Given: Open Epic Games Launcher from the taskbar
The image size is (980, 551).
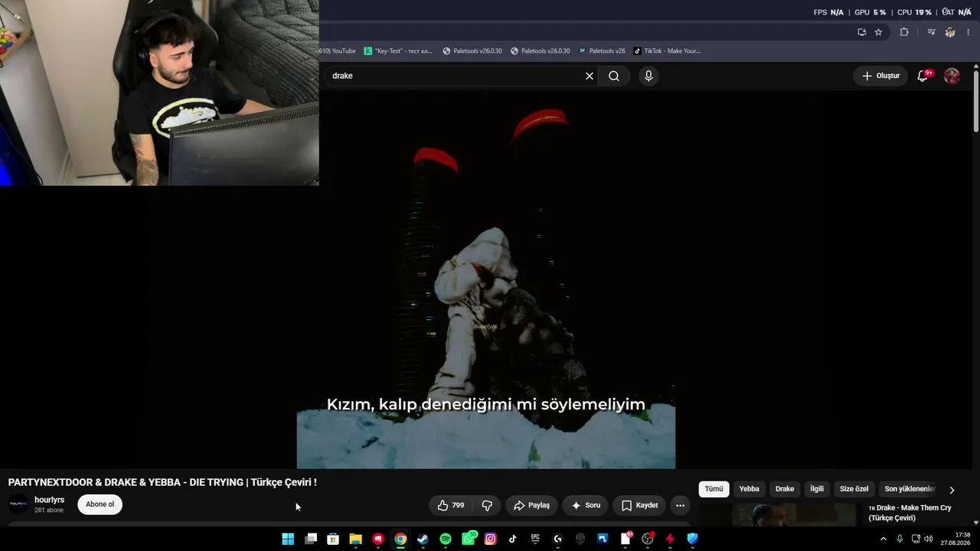Looking at the screenshot, I should (x=535, y=539).
